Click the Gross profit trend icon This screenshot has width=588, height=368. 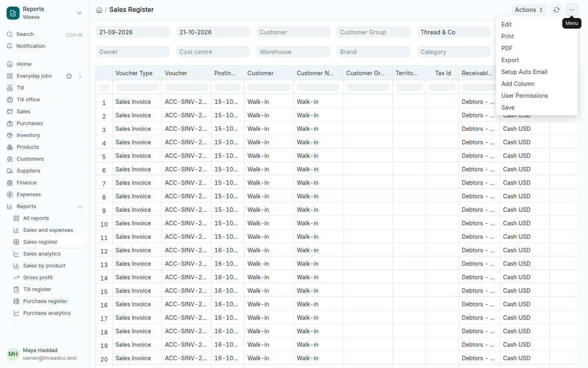pyautogui.click(x=16, y=278)
